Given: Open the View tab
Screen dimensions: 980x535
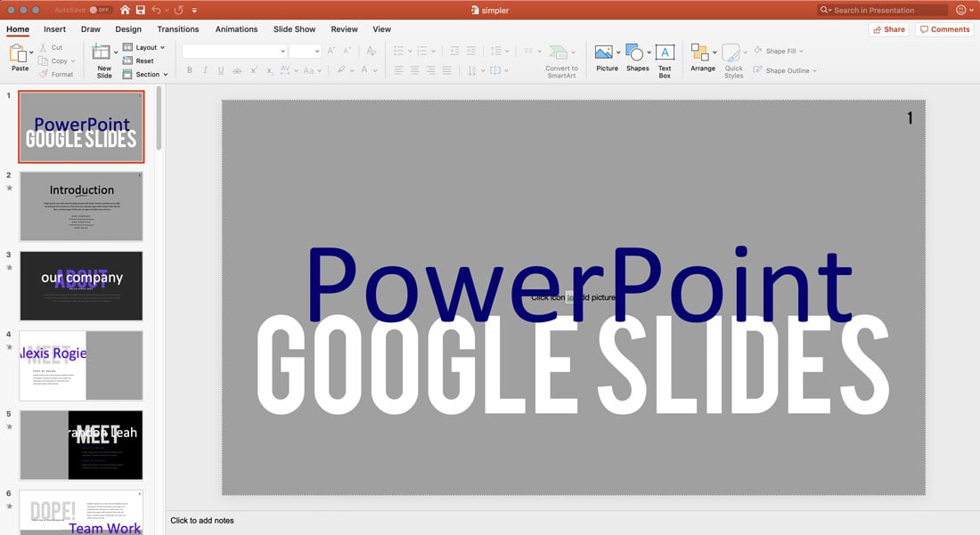Looking at the screenshot, I should coord(382,28).
